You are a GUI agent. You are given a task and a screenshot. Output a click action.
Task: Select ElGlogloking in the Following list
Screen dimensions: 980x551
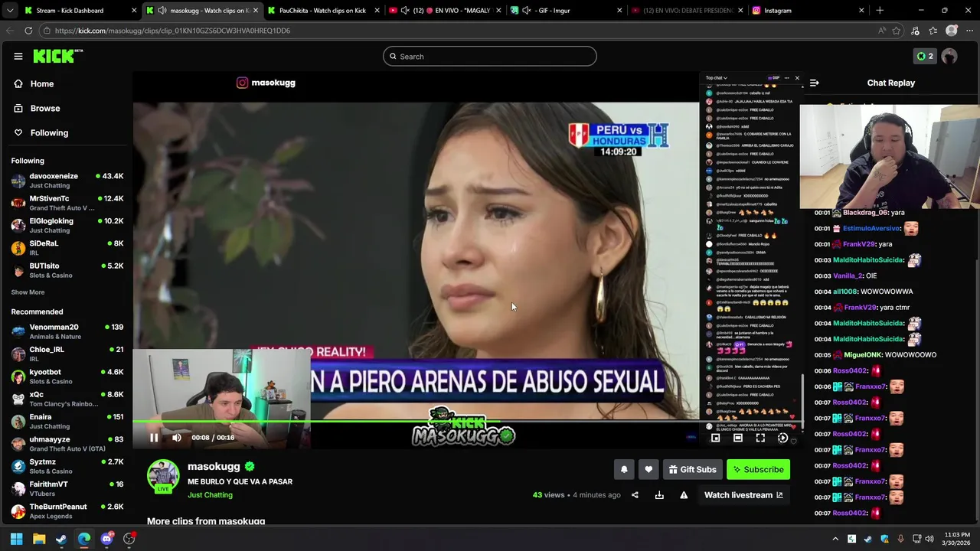tap(67, 225)
